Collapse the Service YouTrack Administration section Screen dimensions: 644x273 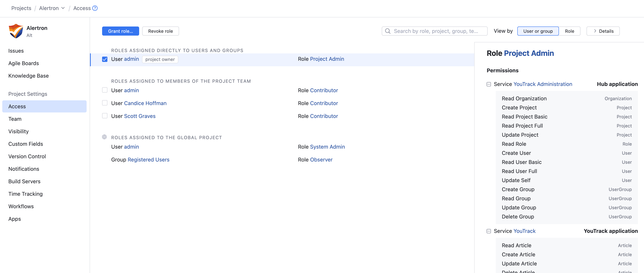pos(489,84)
